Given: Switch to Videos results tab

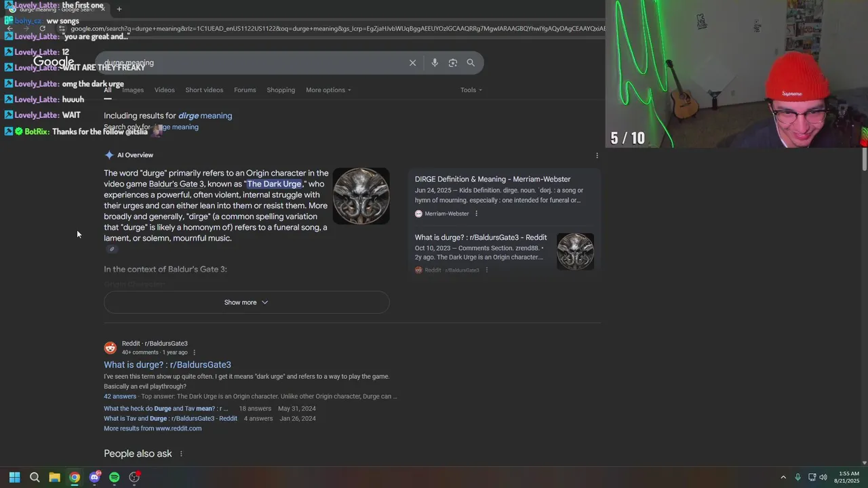Looking at the screenshot, I should click(164, 90).
